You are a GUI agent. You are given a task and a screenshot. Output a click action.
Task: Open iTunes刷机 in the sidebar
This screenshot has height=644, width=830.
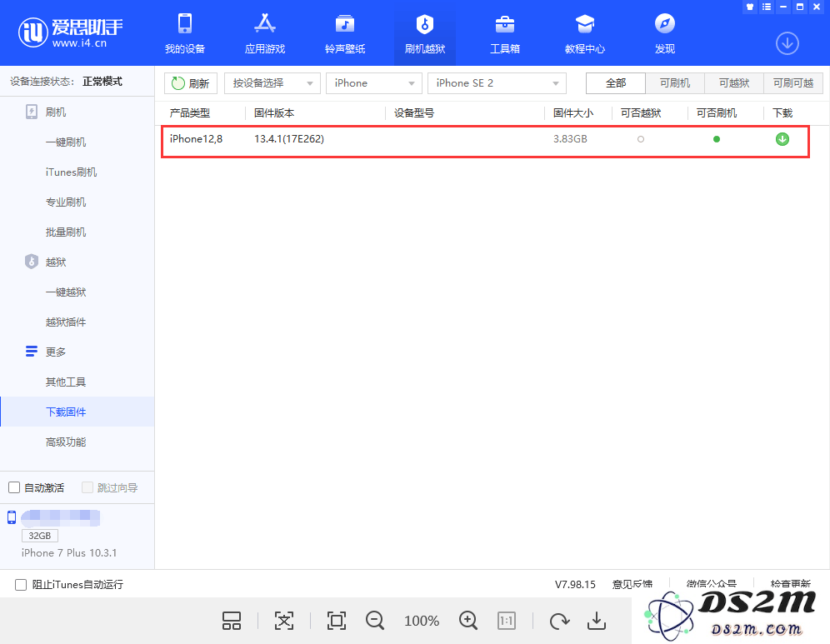pyautogui.click(x=71, y=172)
